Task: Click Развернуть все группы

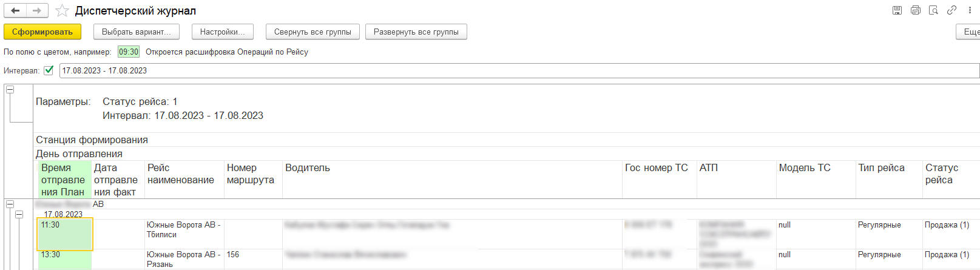Action: [416, 32]
